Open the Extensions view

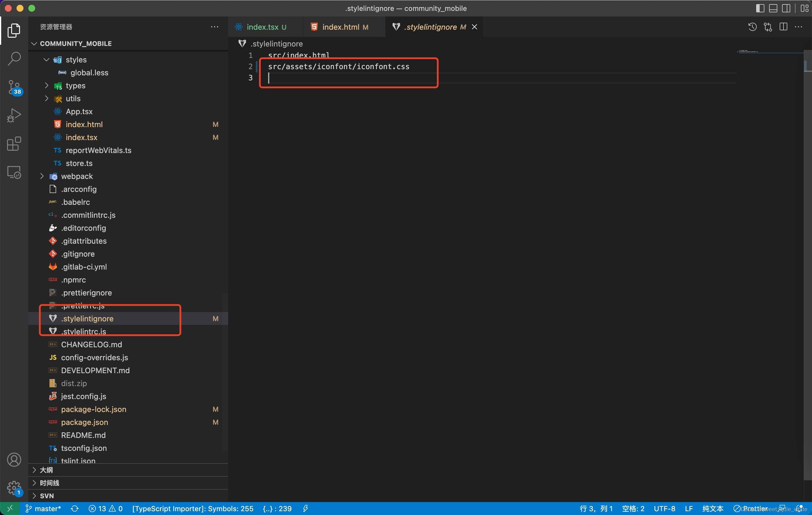click(14, 144)
